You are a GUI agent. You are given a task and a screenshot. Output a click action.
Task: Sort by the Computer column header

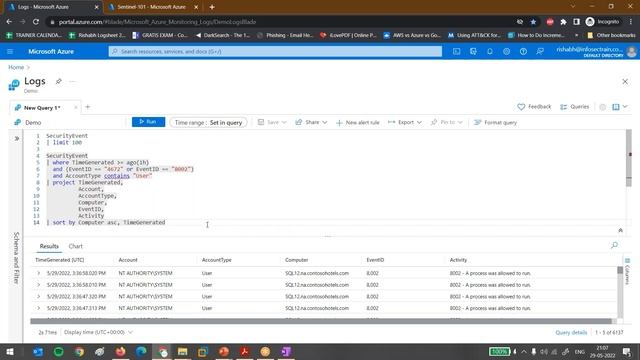296,260
